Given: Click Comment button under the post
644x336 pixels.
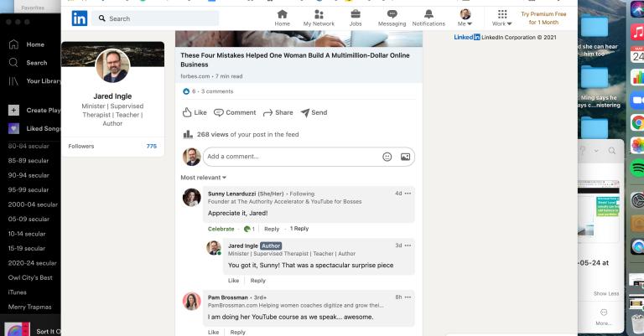Looking at the screenshot, I should (235, 112).
